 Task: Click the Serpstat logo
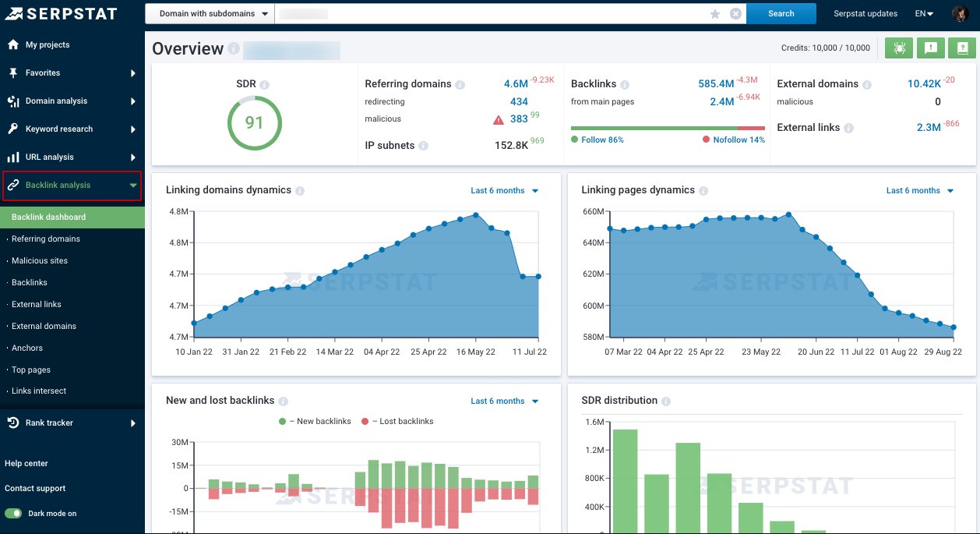[x=61, y=13]
